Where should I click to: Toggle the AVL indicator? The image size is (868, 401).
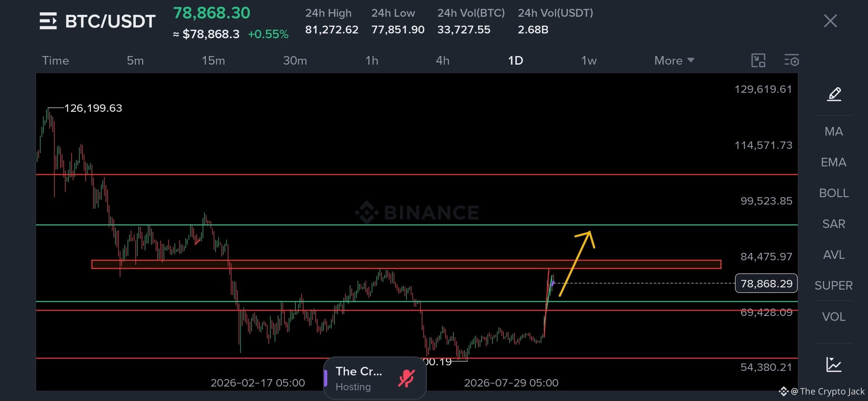coord(834,255)
